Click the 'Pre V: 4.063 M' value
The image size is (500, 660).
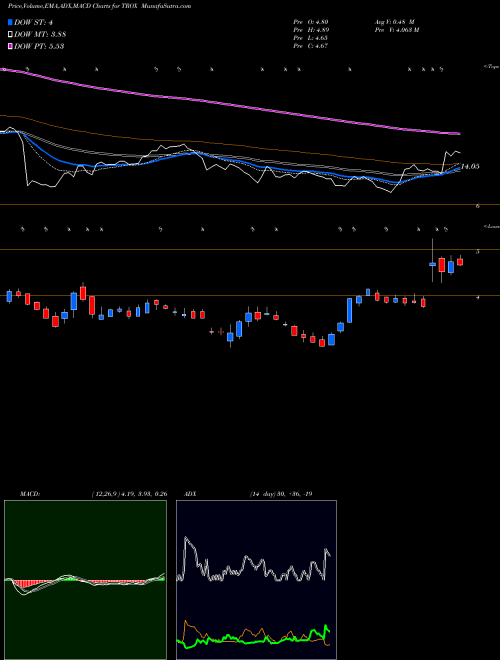396,30
